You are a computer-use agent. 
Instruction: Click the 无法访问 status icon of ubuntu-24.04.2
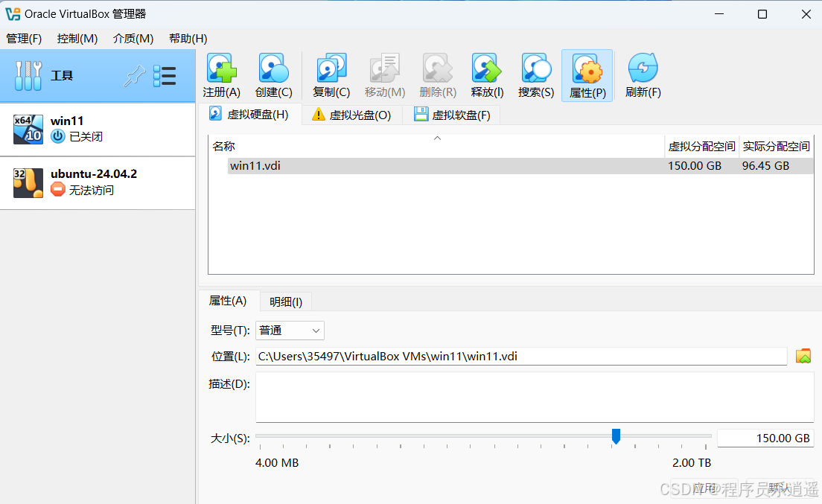[x=57, y=190]
